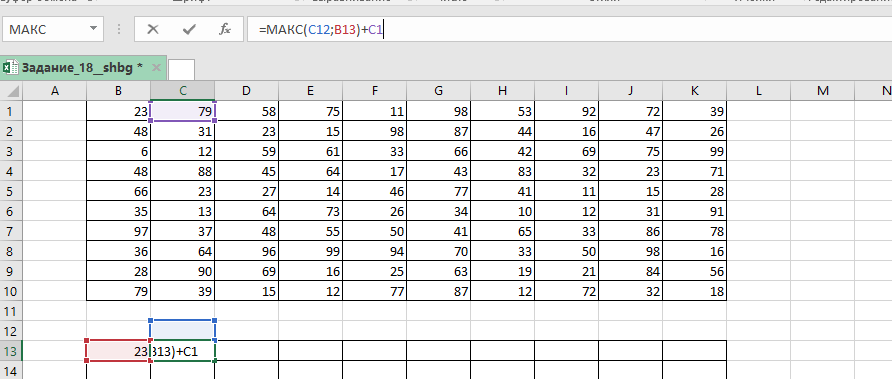Click inside the formula bar text
892x379 pixels.
(x=569, y=30)
